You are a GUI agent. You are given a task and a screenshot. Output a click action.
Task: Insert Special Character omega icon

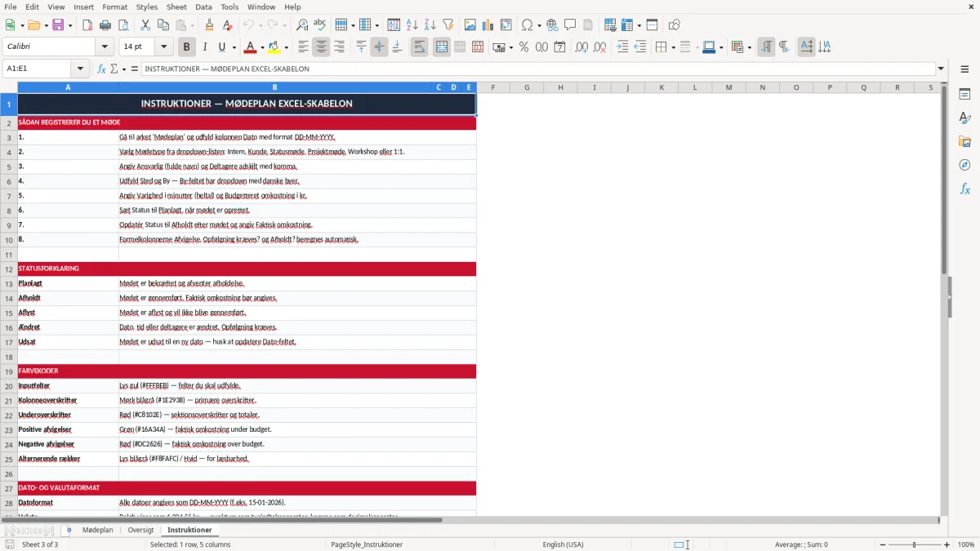tap(528, 25)
